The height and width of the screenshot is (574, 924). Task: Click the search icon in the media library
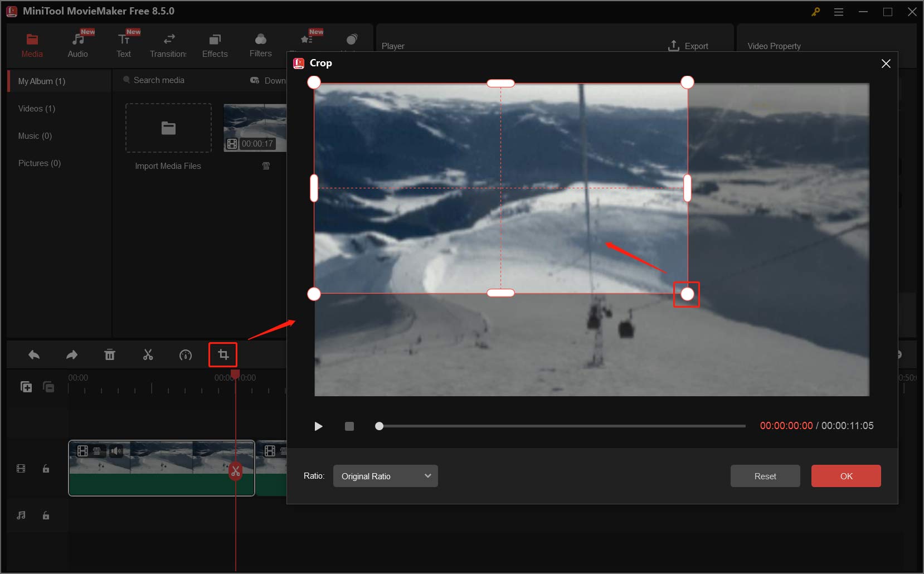click(127, 80)
